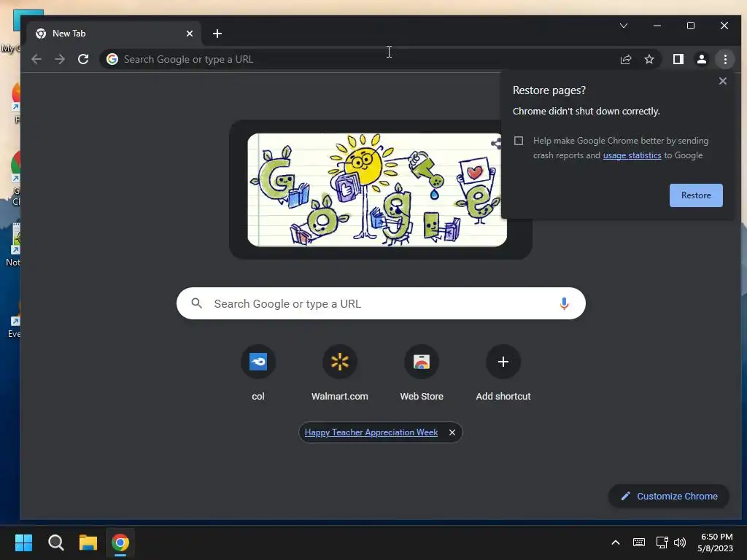Share this page icon in address bar
747x560 pixels.
[625, 59]
